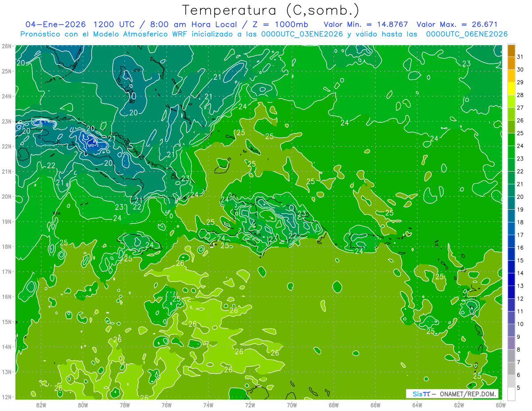Image resolution: width=532 pixels, height=411 pixels.
Task: Click the color scale label 11
Action: (520, 311)
